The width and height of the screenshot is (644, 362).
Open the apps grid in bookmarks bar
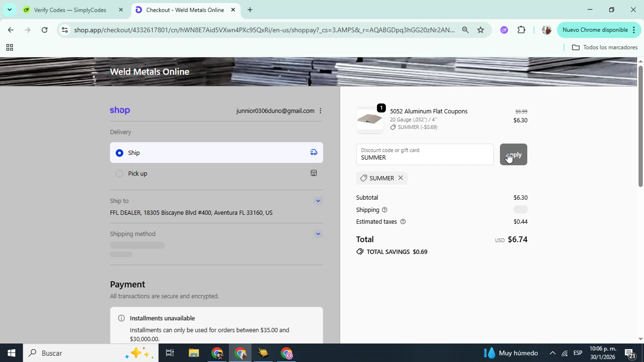(x=9, y=48)
